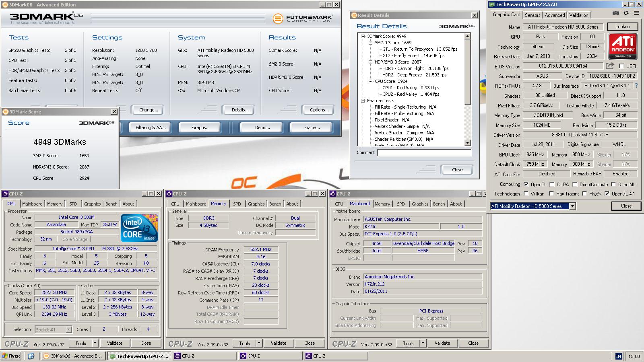Click the Change... button in 3DMark06
The image size is (644, 362).
click(149, 110)
